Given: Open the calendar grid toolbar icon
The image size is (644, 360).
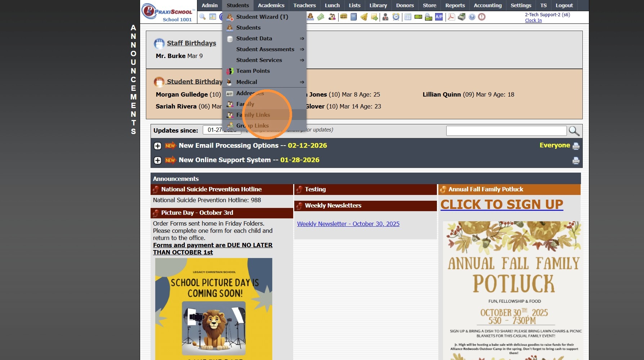Looking at the screenshot, I should pos(213,17).
